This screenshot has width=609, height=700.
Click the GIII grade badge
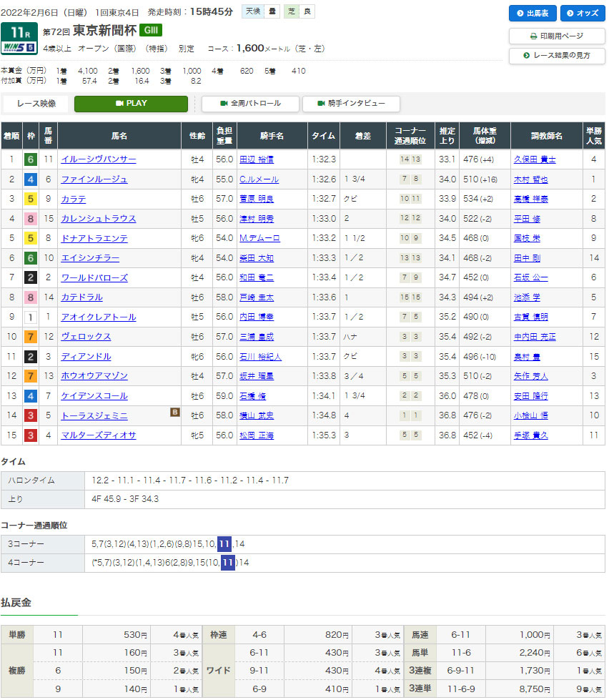pyautogui.click(x=151, y=30)
